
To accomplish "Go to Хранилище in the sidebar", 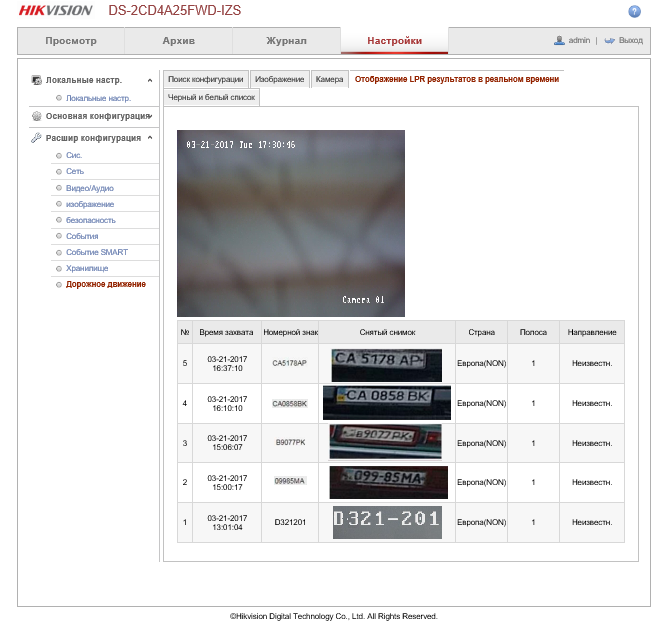I will click(x=87, y=268).
